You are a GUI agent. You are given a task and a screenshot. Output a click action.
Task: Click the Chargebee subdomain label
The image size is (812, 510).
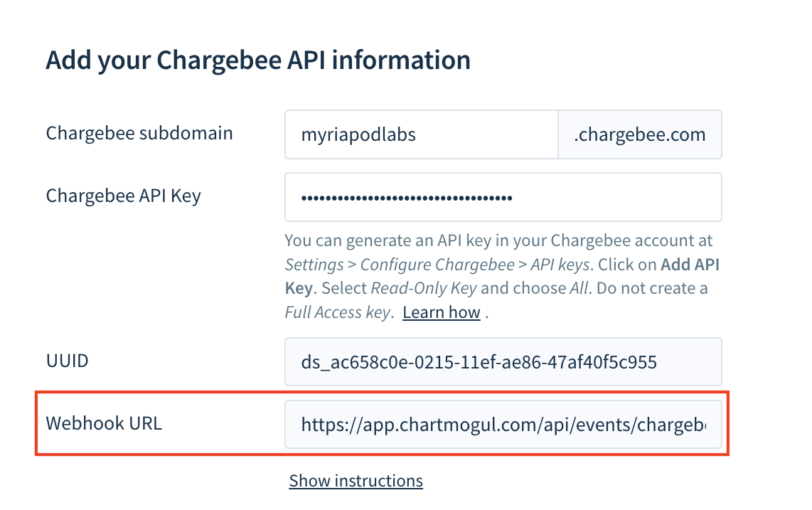(x=139, y=133)
